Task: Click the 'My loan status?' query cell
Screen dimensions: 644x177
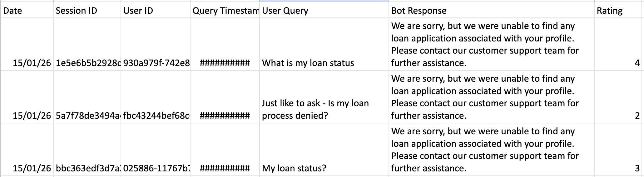Action: (324, 150)
